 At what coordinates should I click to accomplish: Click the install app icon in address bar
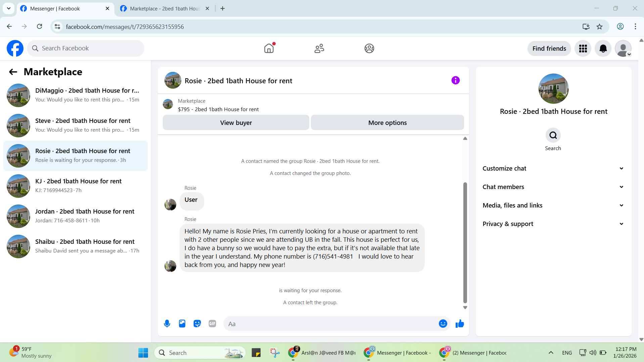tap(586, 27)
